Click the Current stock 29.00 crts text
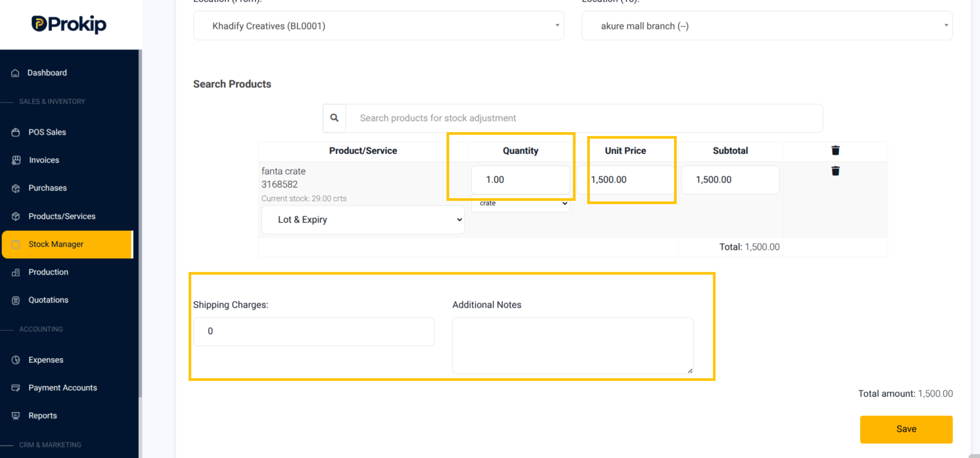This screenshot has height=458, width=980. click(304, 198)
